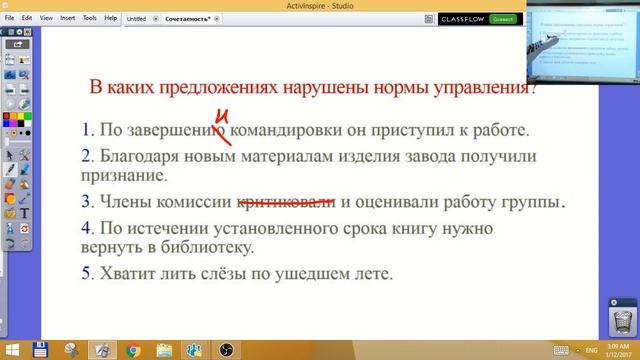This screenshot has height=360, width=640.
Task: Close the Untitled tab
Action: point(156,19)
